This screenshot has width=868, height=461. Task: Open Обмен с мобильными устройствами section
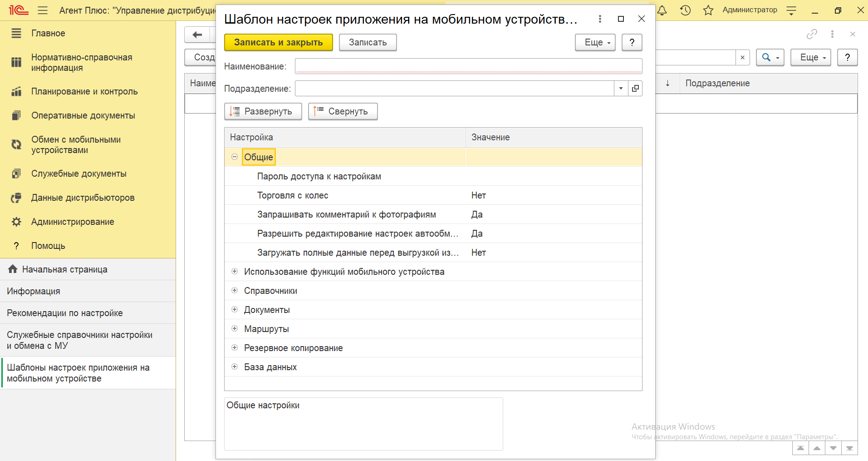(x=76, y=144)
